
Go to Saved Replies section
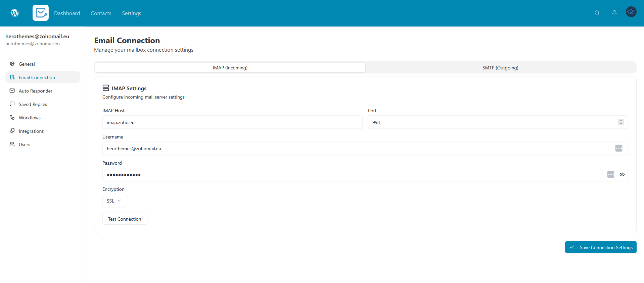tap(33, 104)
